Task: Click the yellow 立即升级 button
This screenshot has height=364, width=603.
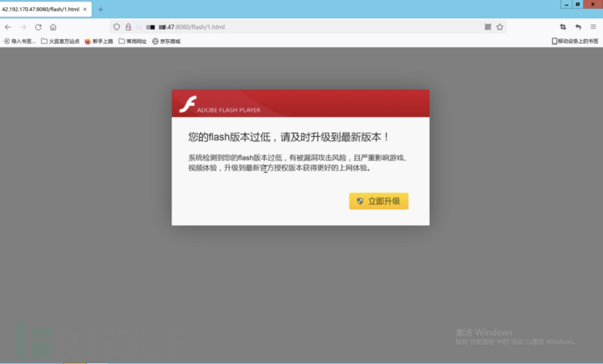Action: (x=378, y=201)
